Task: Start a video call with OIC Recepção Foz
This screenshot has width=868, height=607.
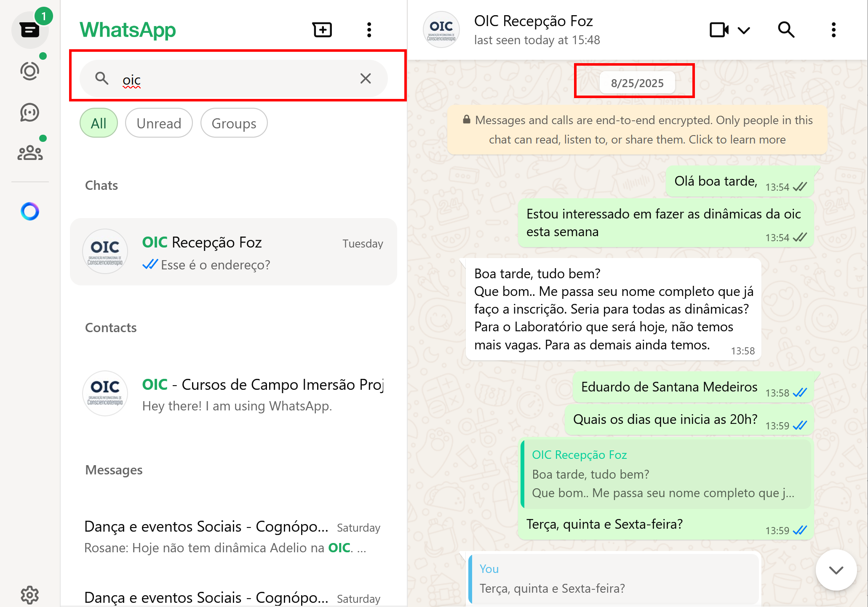Action: pos(719,30)
